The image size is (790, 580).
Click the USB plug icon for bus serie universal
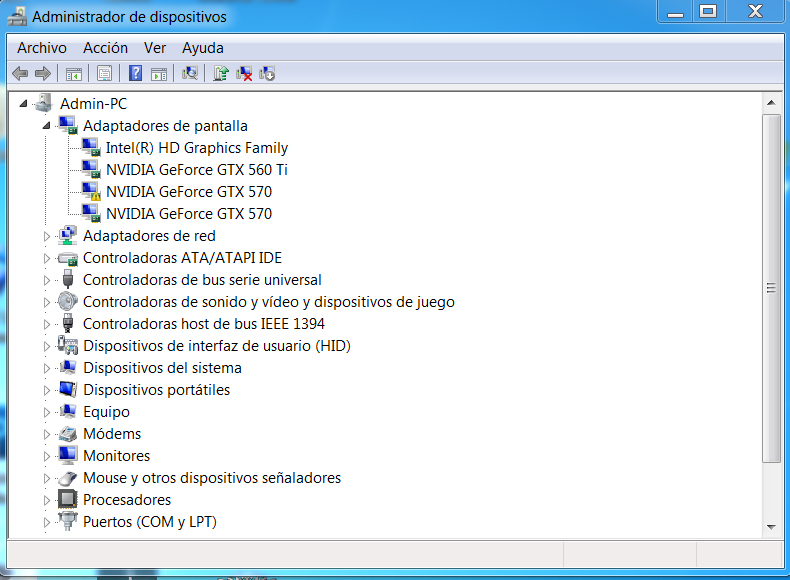tap(68, 279)
